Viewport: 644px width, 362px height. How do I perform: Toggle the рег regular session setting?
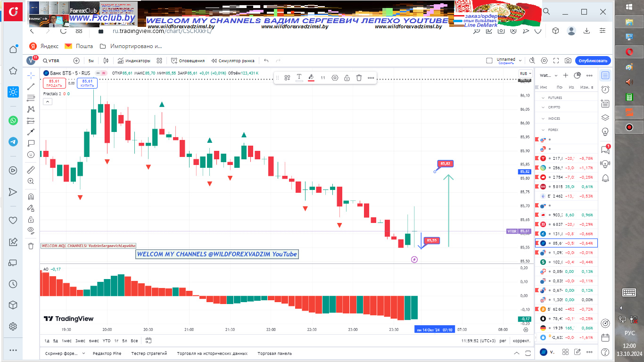503,340
